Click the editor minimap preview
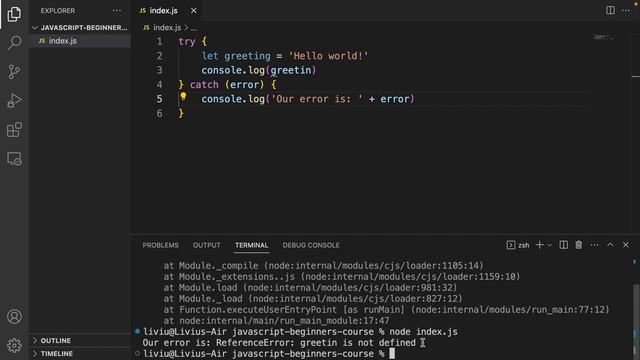 [x=604, y=37]
